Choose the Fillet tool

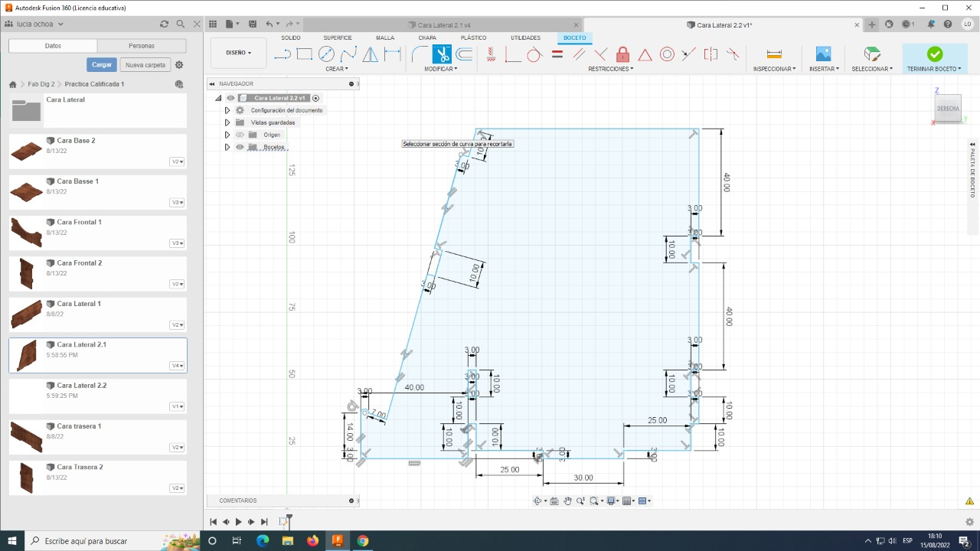420,54
